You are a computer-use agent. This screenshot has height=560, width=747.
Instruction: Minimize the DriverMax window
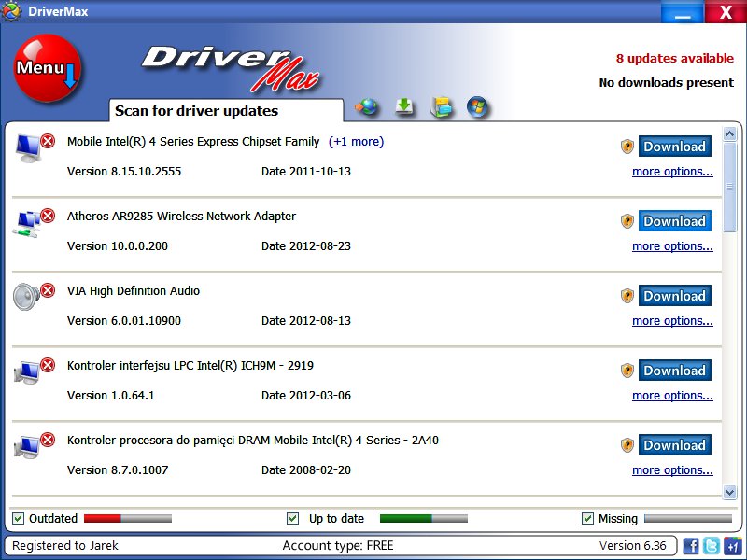pyautogui.click(x=683, y=12)
